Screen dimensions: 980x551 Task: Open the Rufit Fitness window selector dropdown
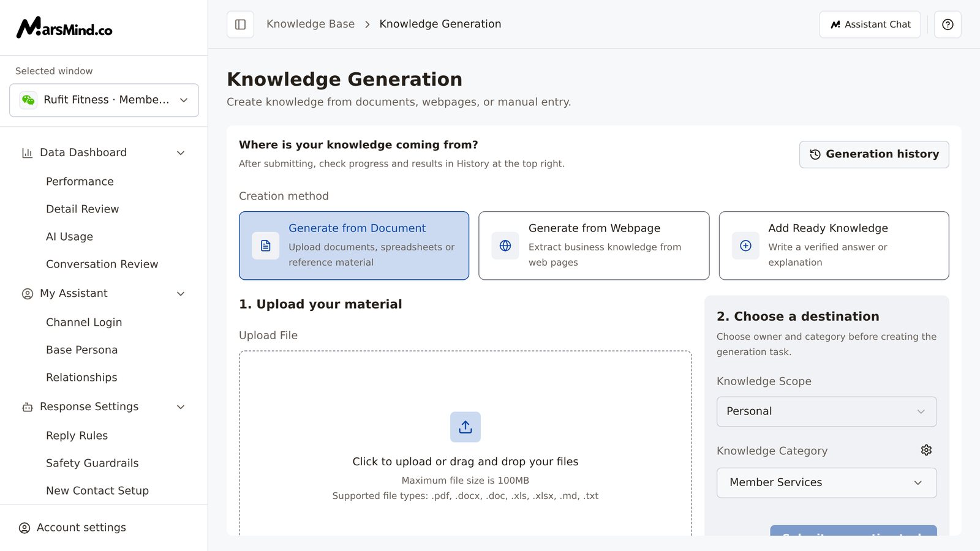104,100
